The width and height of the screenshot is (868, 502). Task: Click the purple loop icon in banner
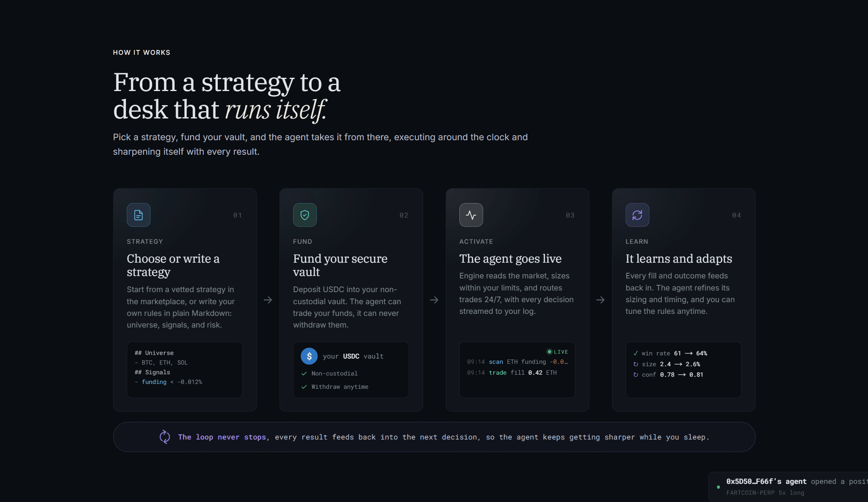[x=165, y=437]
